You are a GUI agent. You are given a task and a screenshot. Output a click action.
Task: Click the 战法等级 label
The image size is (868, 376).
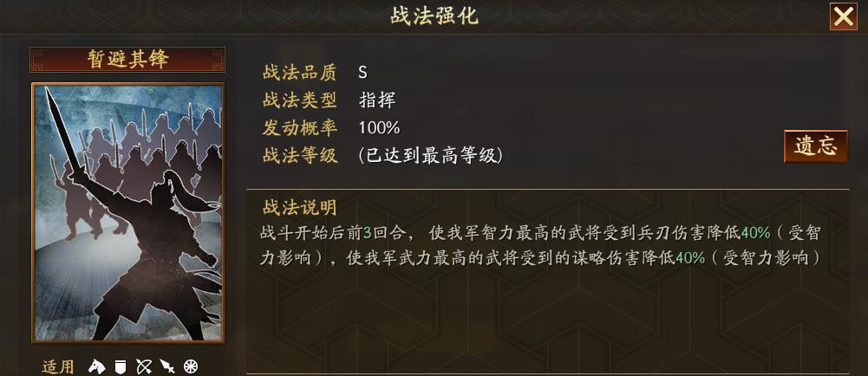click(x=299, y=155)
